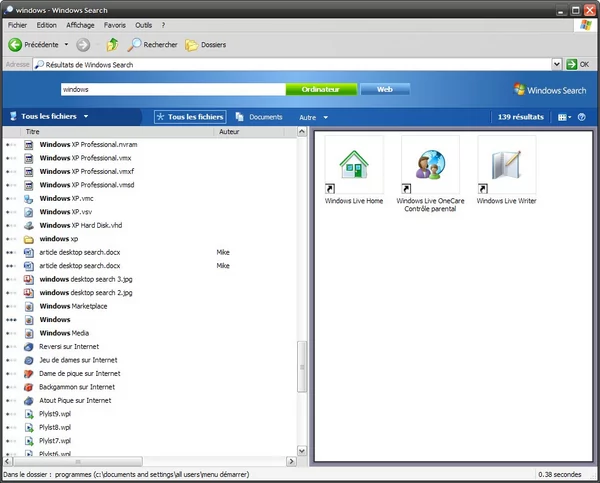Select Backgammon sur Internet icon

pyautogui.click(x=29, y=387)
